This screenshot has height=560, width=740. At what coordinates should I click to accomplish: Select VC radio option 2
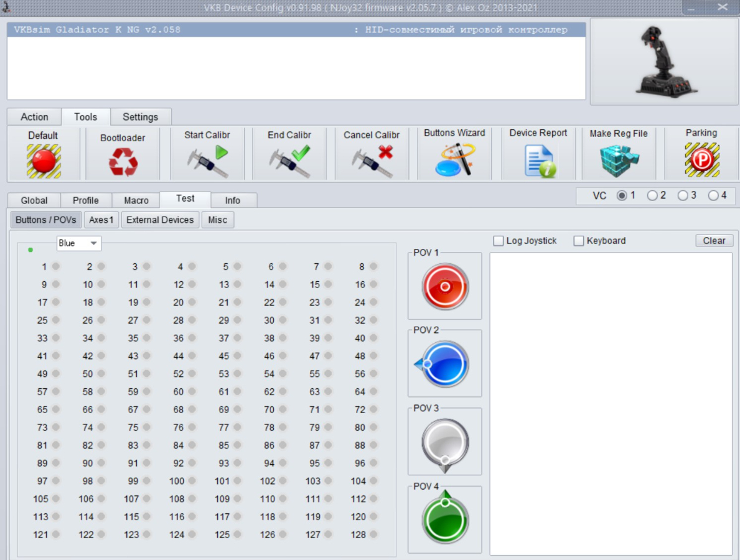pos(652,195)
